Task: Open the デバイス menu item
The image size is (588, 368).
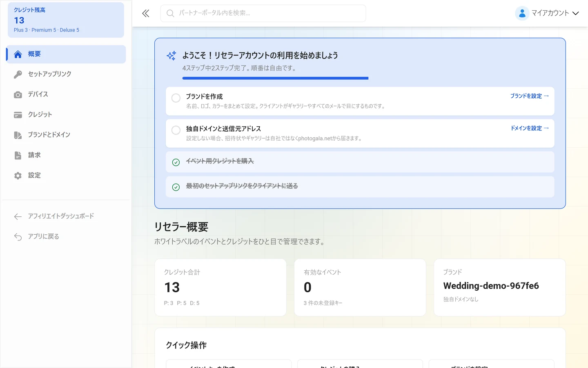Action: (x=66, y=95)
